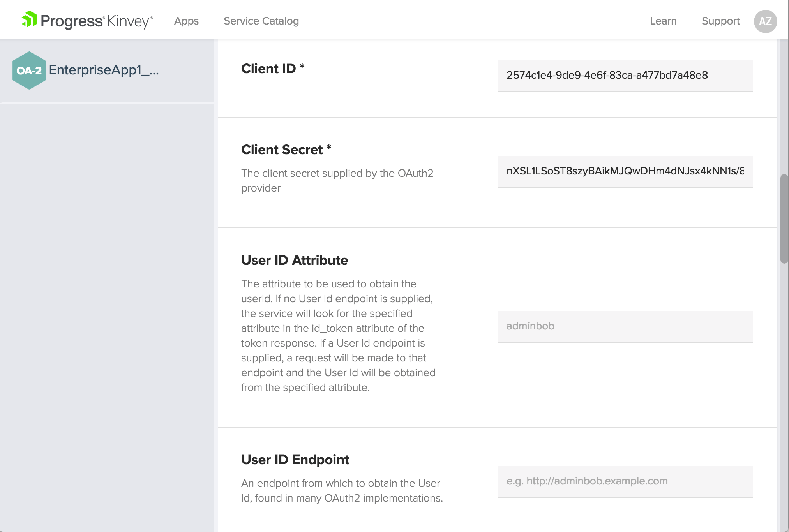This screenshot has width=789, height=532.
Task: Open the Service Catalog page
Action: click(x=261, y=21)
